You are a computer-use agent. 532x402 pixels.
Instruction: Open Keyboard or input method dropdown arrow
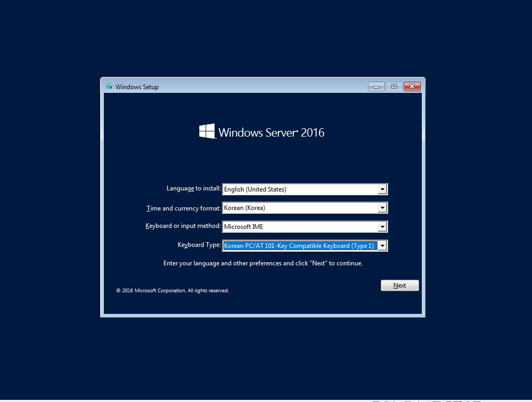pyautogui.click(x=382, y=226)
